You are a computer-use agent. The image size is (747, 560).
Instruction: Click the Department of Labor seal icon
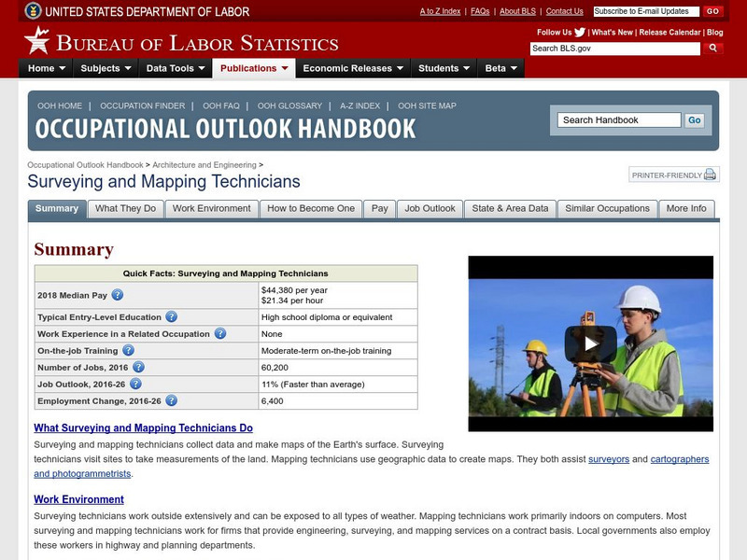click(33, 10)
